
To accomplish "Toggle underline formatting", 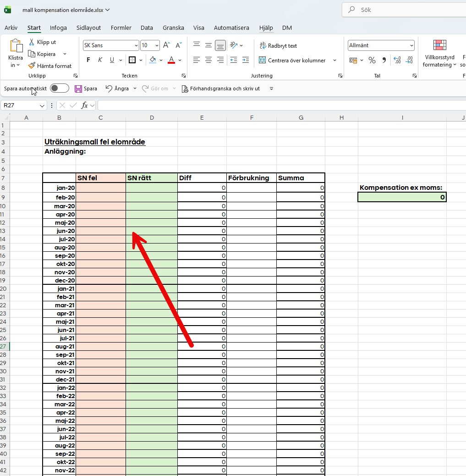I will [112, 60].
